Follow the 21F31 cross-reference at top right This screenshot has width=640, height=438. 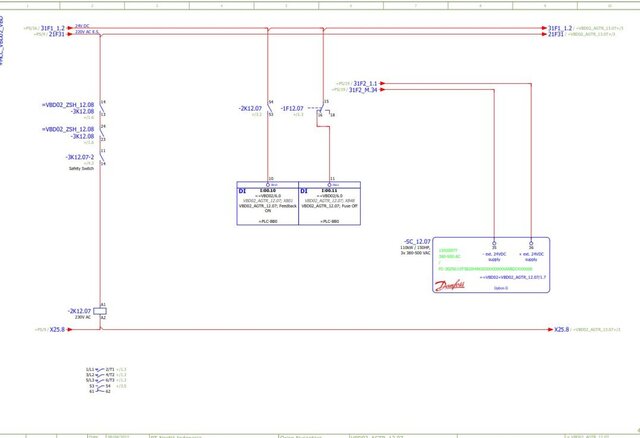click(556, 34)
